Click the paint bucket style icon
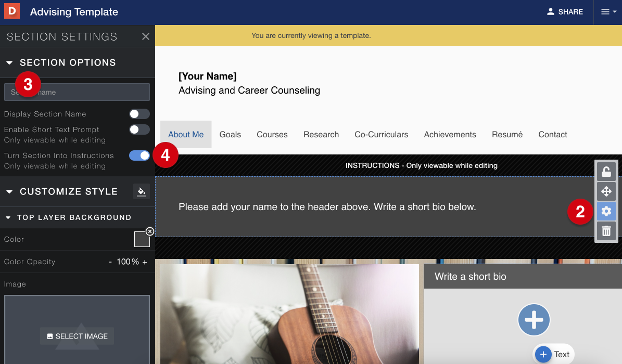Screen dimensions: 622x364 click(x=142, y=192)
